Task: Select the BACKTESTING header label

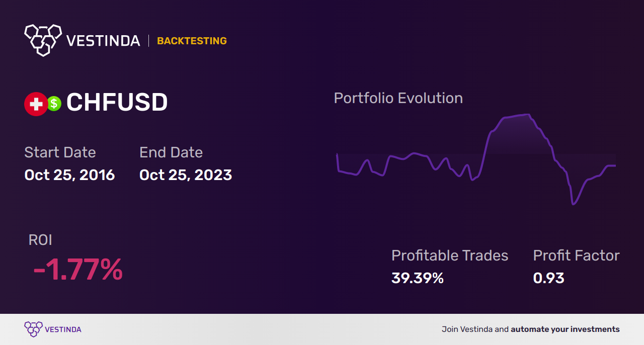Action: [192, 41]
